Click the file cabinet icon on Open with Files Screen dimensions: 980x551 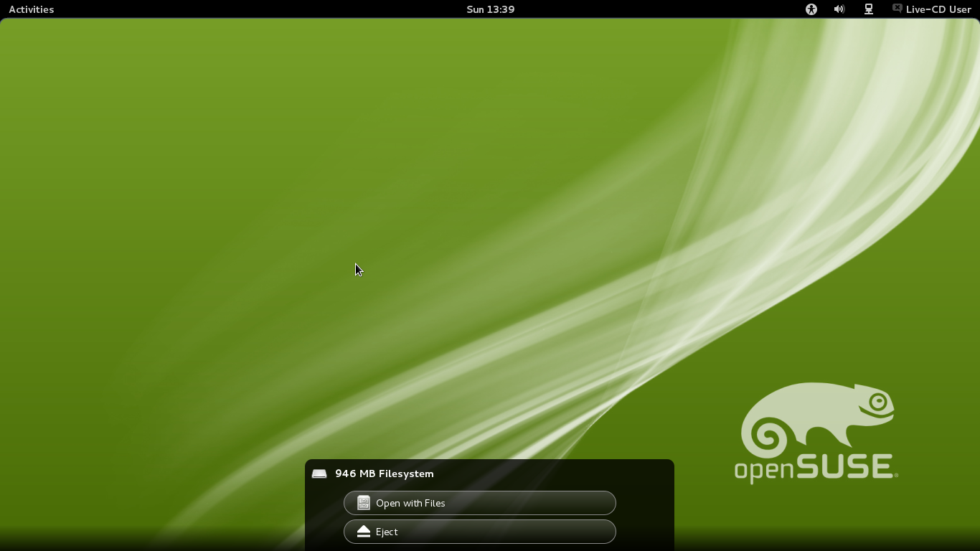[x=362, y=503]
